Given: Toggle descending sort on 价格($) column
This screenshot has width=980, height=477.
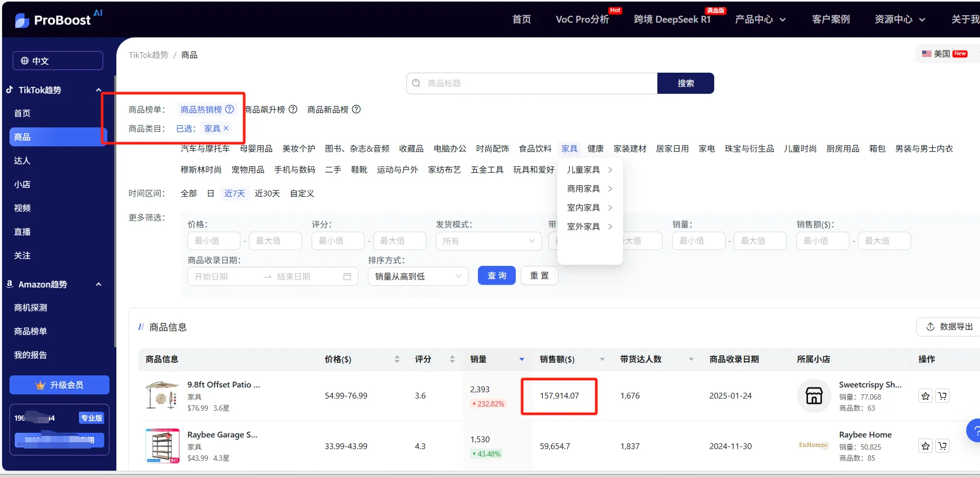Looking at the screenshot, I should [397, 362].
